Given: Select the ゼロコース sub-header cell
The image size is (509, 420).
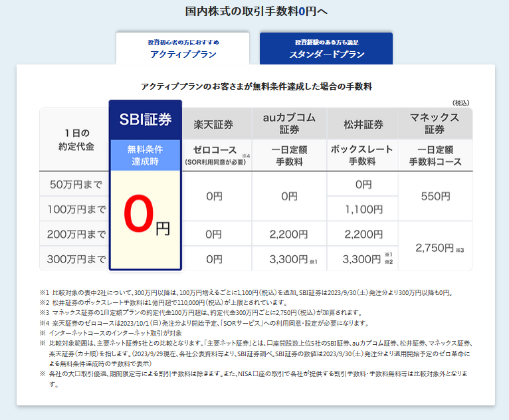Looking at the screenshot, I should click(x=213, y=155).
